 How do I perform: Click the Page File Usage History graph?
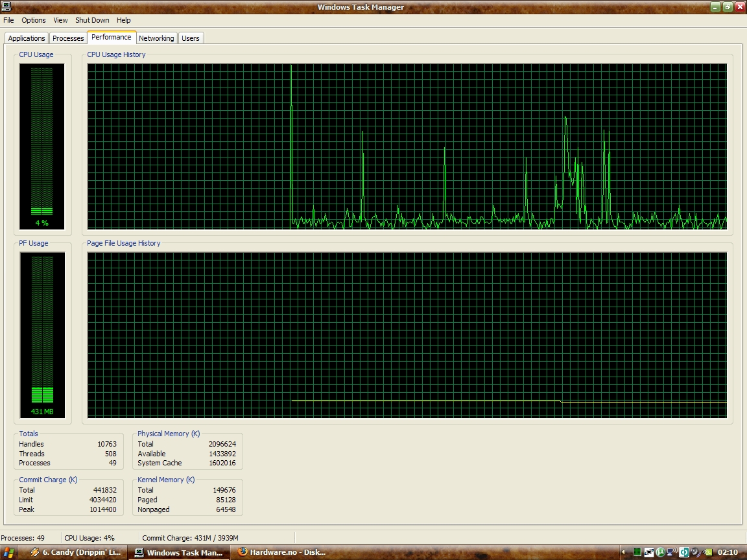tap(407, 335)
